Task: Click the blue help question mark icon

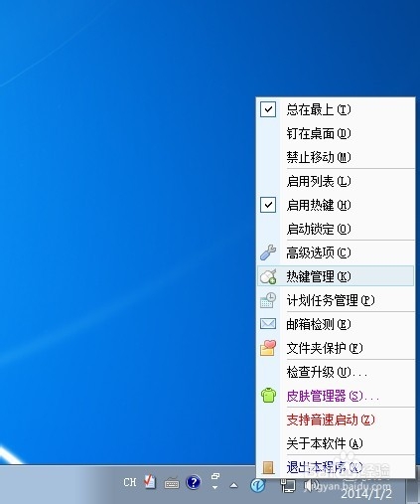Action: pyautogui.click(x=194, y=482)
